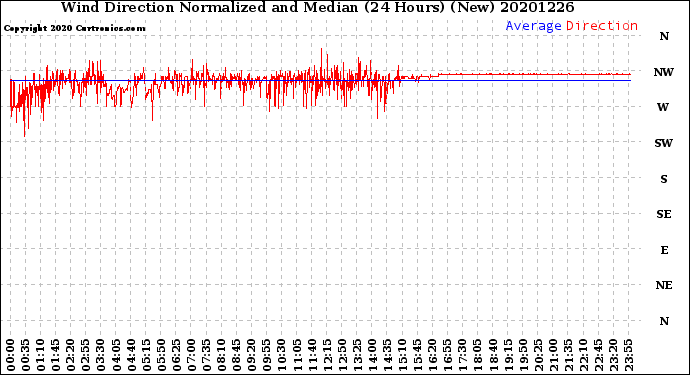Click the 11:40 time label
The width and height of the screenshot is (690, 375).
click(312, 355)
